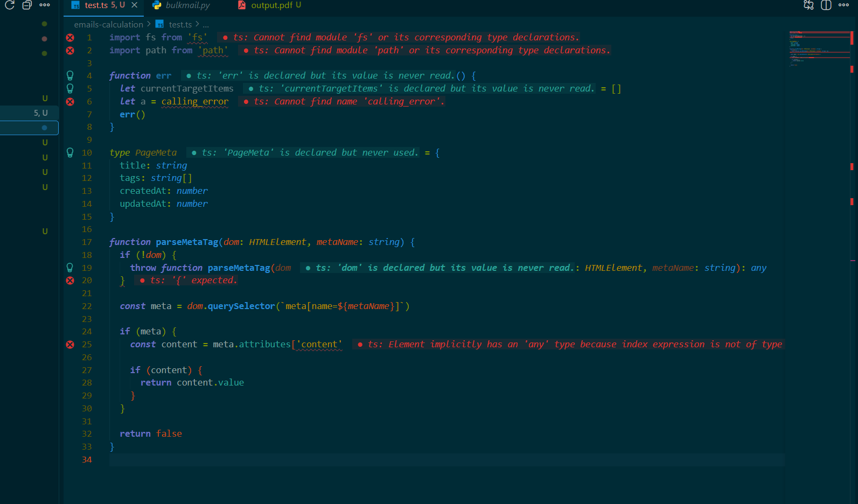
Task: Open the editor's more actions ellipsis menu
Action: click(844, 5)
